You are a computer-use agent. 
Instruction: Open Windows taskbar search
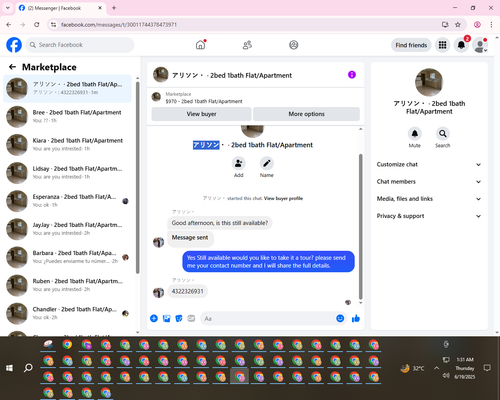(28, 368)
